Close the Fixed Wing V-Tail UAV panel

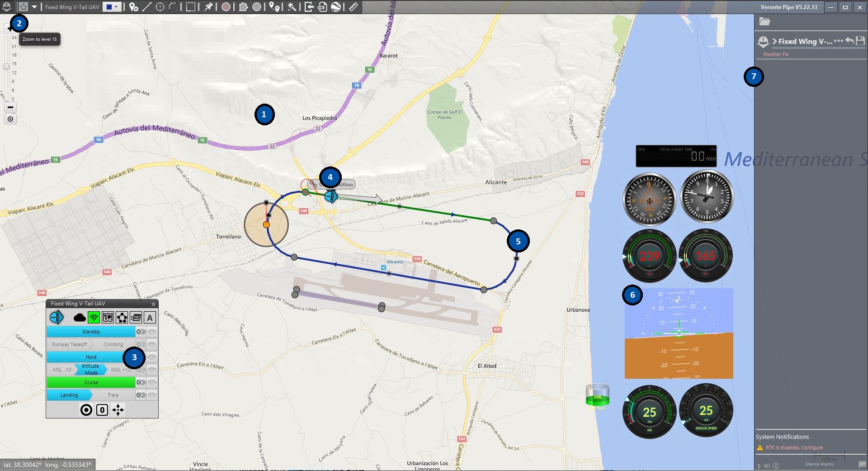(x=153, y=304)
